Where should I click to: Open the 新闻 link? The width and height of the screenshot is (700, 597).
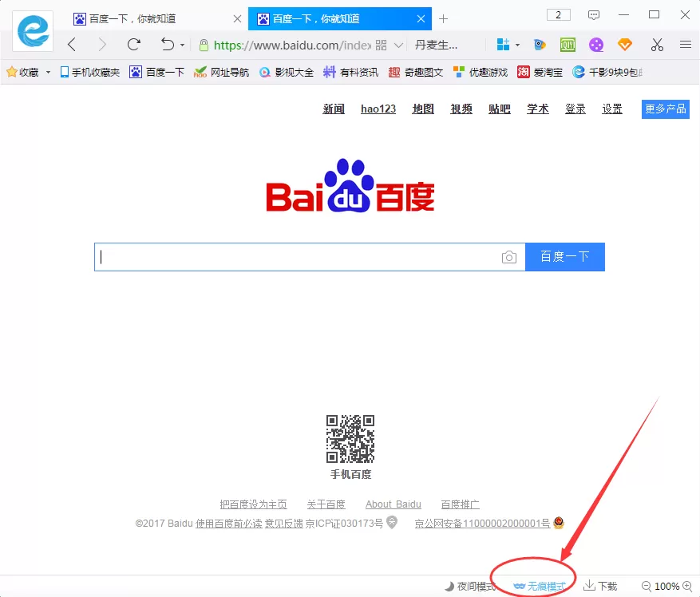click(x=334, y=109)
